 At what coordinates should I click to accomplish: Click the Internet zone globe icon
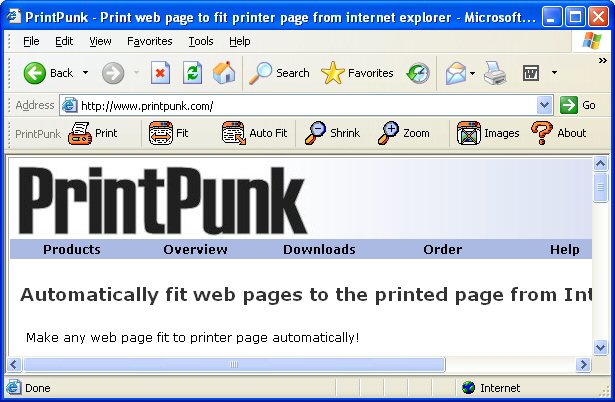468,387
